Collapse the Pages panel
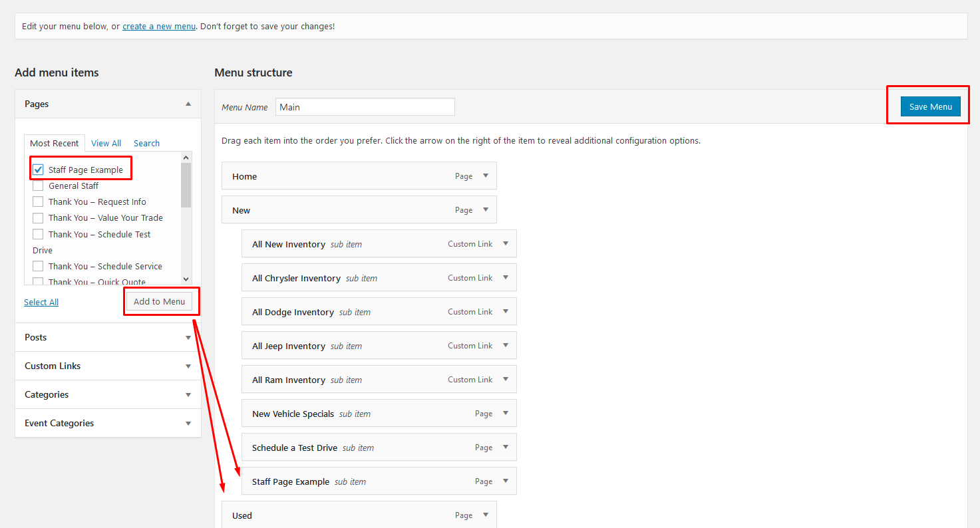Viewport: 980px width, 528px height. click(x=188, y=104)
